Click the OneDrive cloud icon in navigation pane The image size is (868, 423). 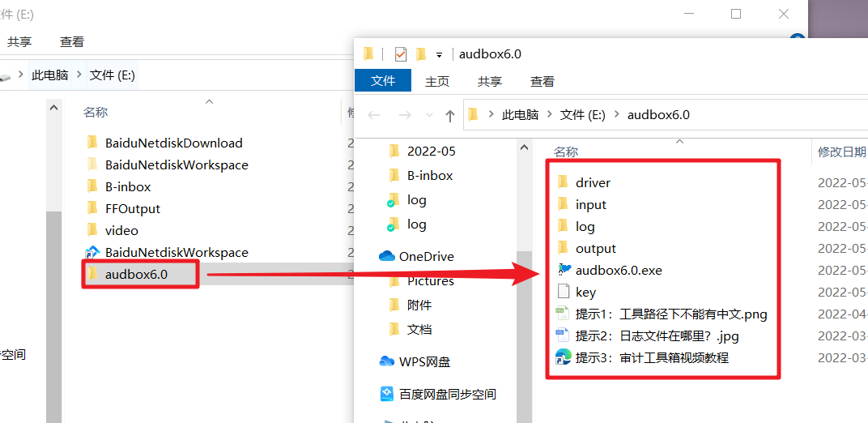[x=386, y=256]
